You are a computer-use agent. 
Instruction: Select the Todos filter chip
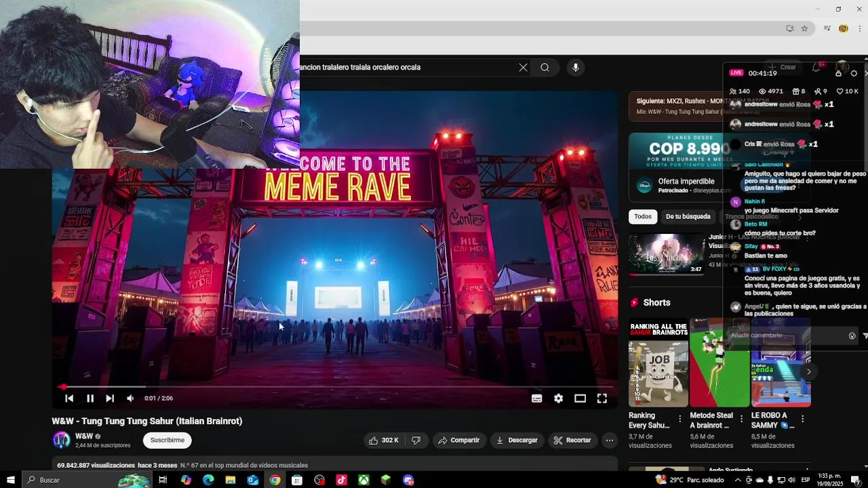(x=643, y=217)
